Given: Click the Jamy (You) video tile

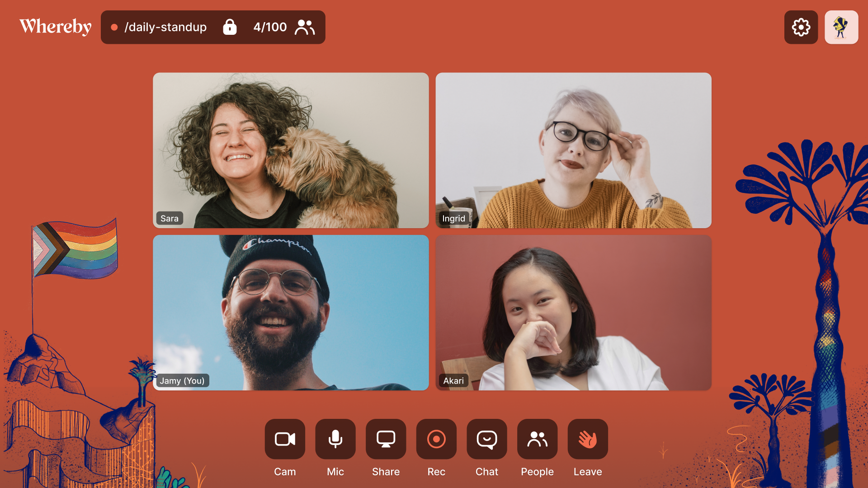Looking at the screenshot, I should coord(291,312).
